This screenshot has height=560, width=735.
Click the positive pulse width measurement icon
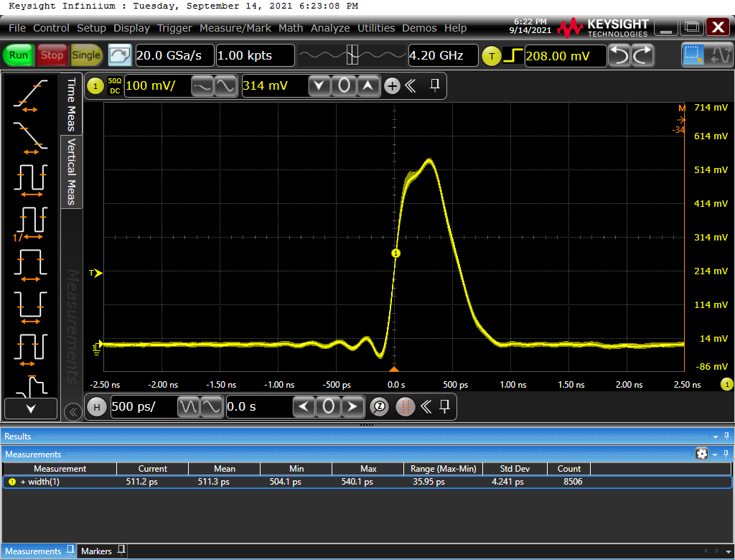tap(30, 263)
